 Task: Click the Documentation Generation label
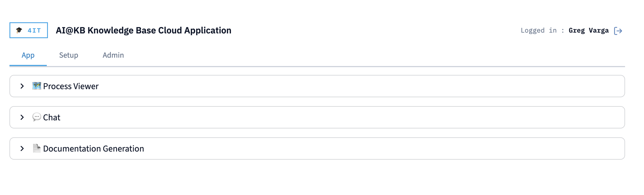94,149
